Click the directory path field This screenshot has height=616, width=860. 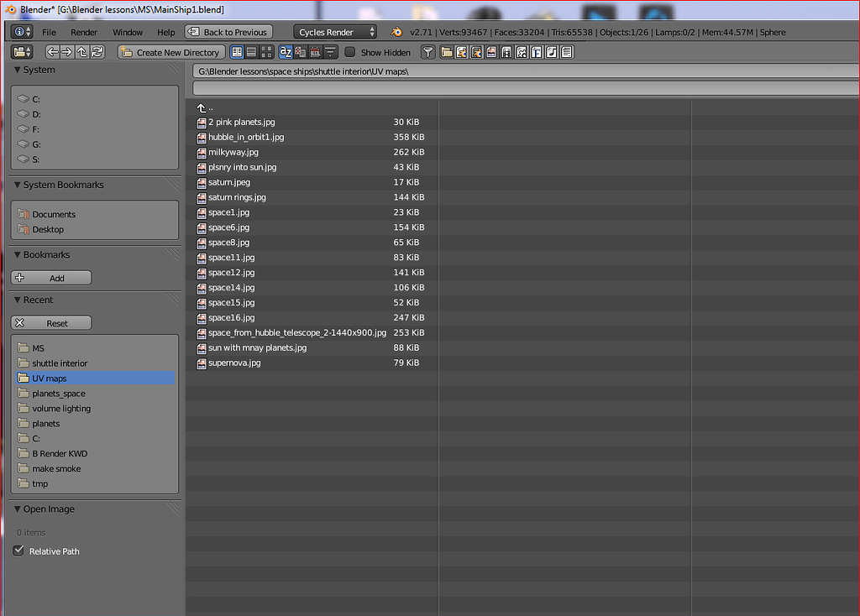(x=526, y=71)
